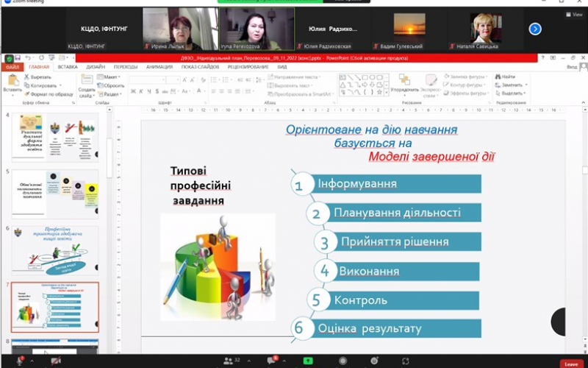Align text right in the paragraph group

pyautogui.click(x=229, y=91)
